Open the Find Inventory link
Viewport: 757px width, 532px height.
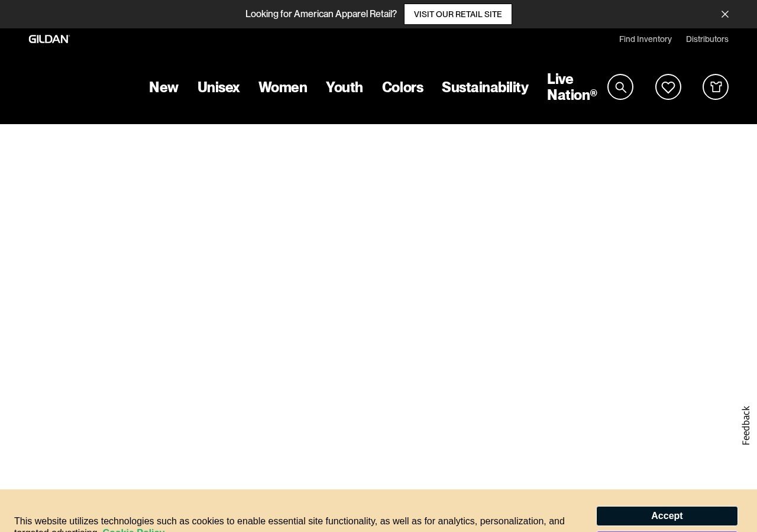tap(645, 39)
